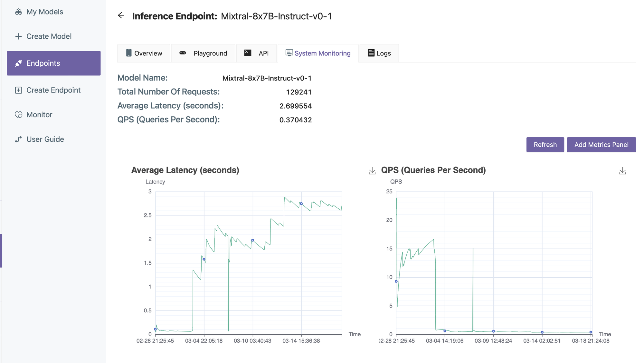Screen dimensions: 644x363
Task: Open the API tab
Action: point(256,53)
